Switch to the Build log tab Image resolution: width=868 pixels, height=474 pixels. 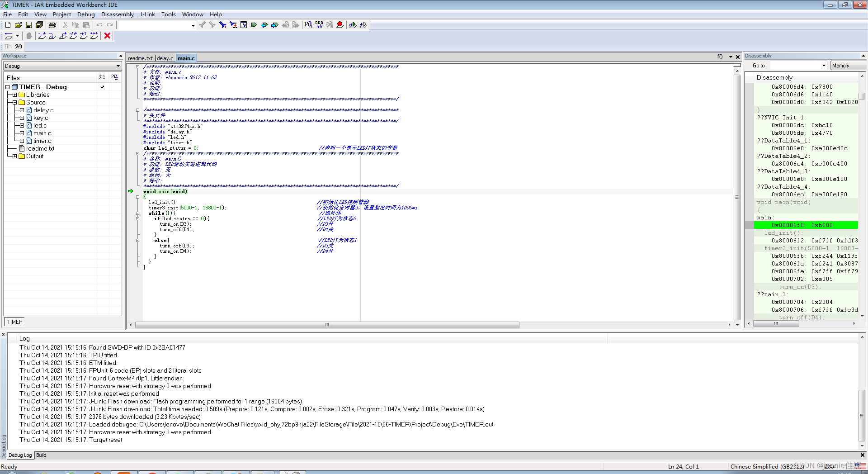[41, 455]
